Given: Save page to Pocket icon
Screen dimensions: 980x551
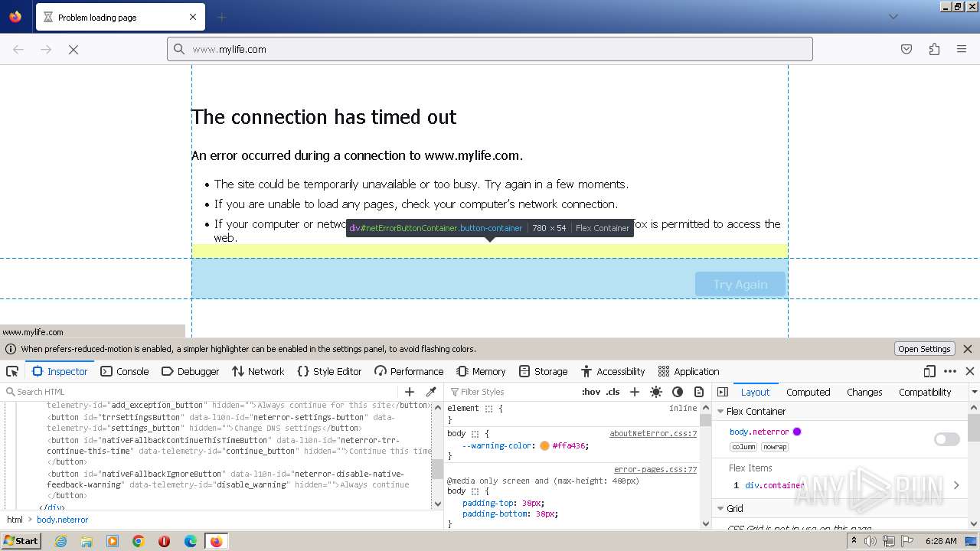Looking at the screenshot, I should point(906,49).
